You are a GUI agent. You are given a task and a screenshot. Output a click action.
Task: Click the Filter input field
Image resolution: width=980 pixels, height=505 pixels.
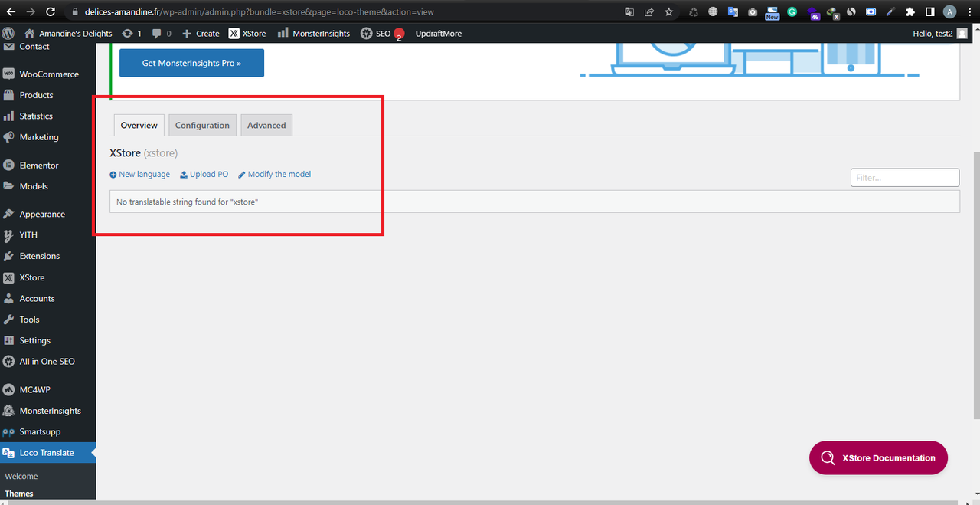tap(905, 177)
